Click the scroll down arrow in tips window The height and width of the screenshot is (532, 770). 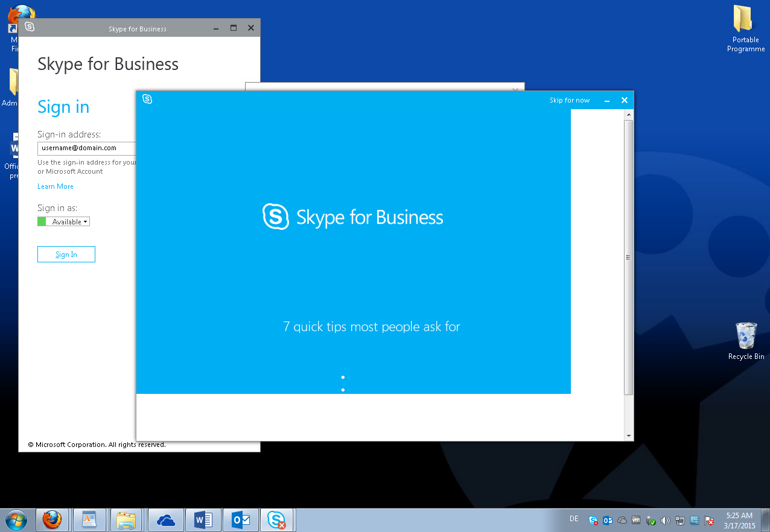(628, 436)
